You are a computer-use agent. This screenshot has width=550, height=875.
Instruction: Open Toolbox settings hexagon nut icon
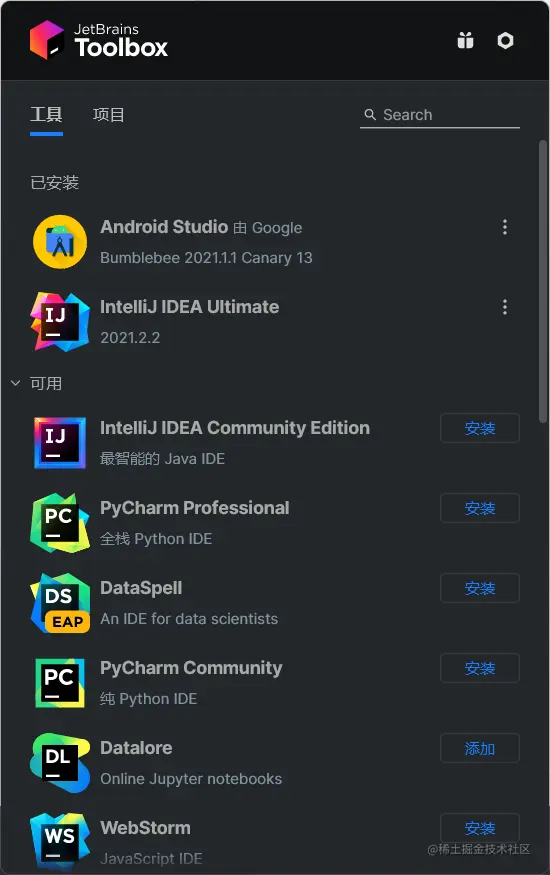click(505, 40)
